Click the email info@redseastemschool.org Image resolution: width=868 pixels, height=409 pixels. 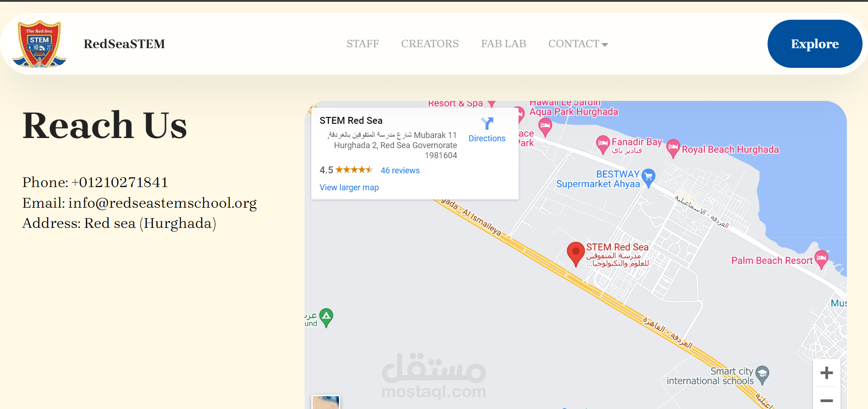[162, 203]
